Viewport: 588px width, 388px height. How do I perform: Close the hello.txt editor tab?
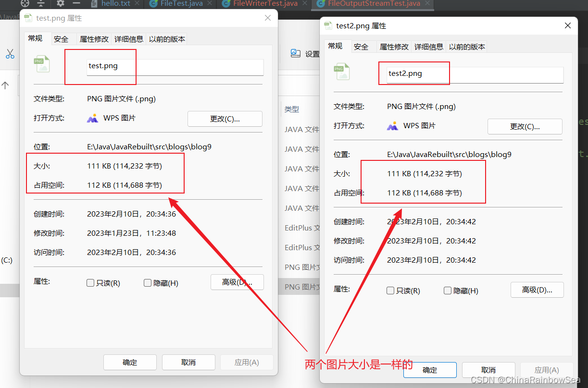(x=137, y=3)
